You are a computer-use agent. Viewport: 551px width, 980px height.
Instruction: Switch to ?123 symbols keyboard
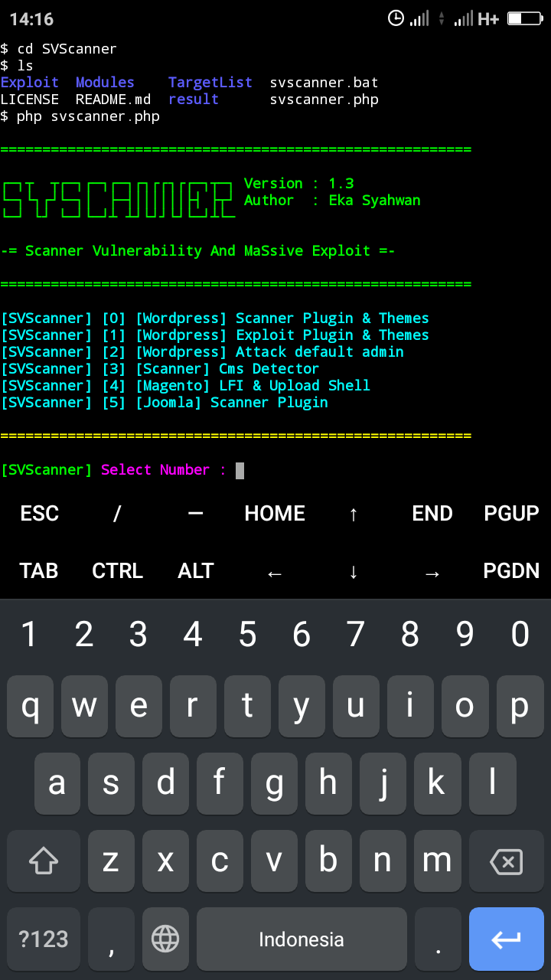pos(44,939)
